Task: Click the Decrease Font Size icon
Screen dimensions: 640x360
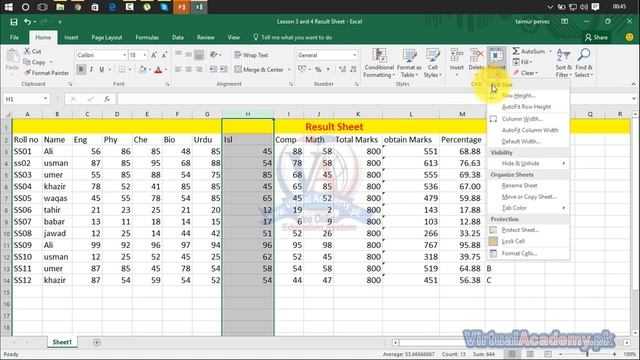Action: [164, 55]
